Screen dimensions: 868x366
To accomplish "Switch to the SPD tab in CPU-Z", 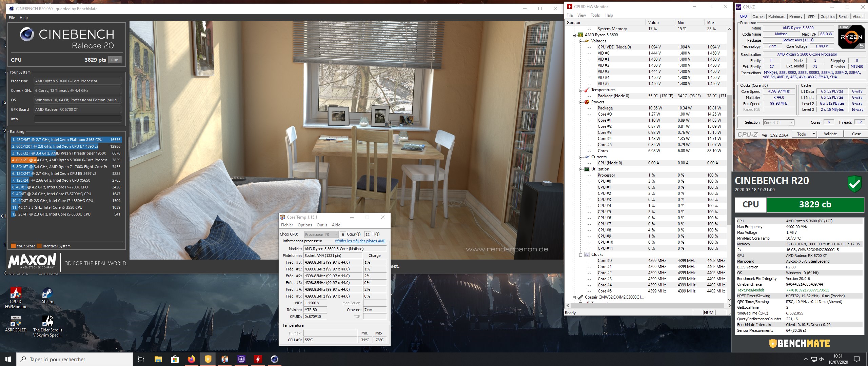I will point(811,17).
